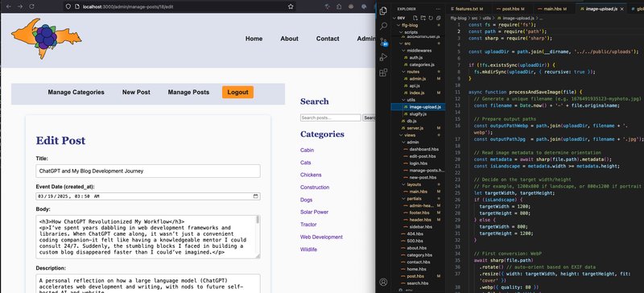This screenshot has width=644, height=293.
Task: Open the VS Code Search view
Action: tap(383, 27)
